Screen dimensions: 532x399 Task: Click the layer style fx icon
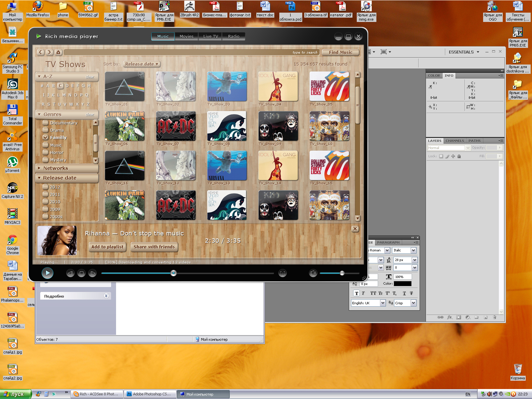coord(450,317)
